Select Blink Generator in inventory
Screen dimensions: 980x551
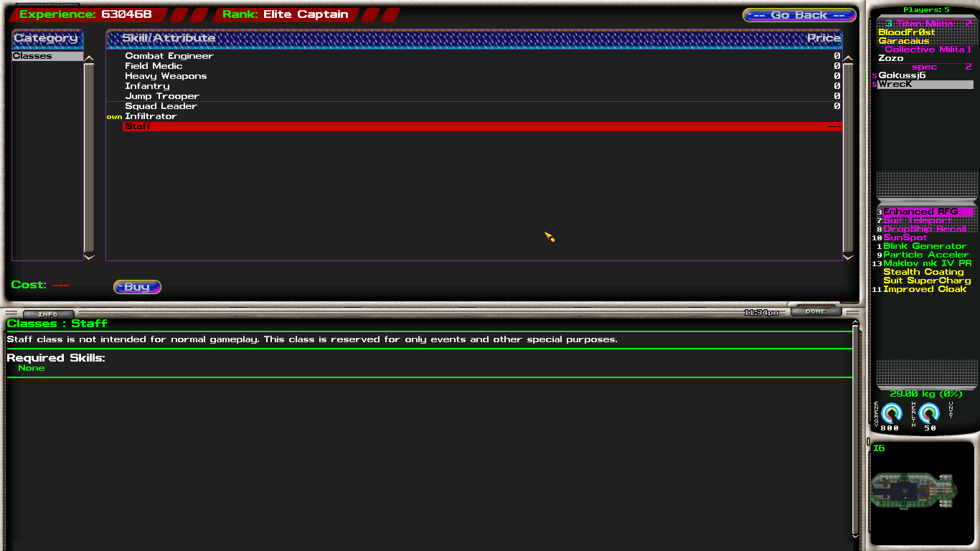(925, 246)
